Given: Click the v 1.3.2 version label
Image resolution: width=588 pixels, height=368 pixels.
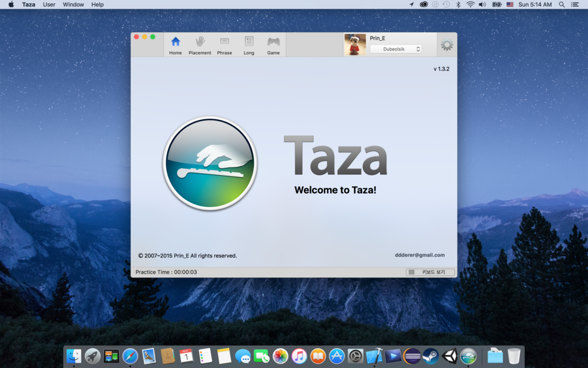Looking at the screenshot, I should tap(441, 69).
